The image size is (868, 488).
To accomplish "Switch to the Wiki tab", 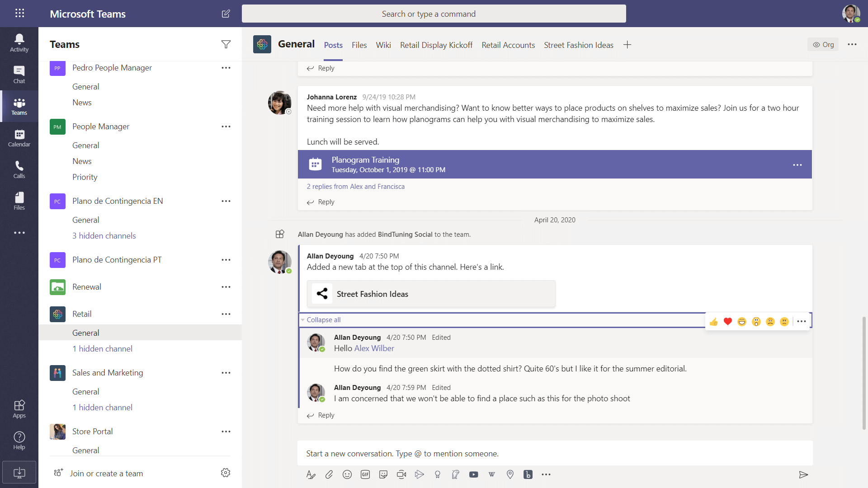I will [x=383, y=45].
